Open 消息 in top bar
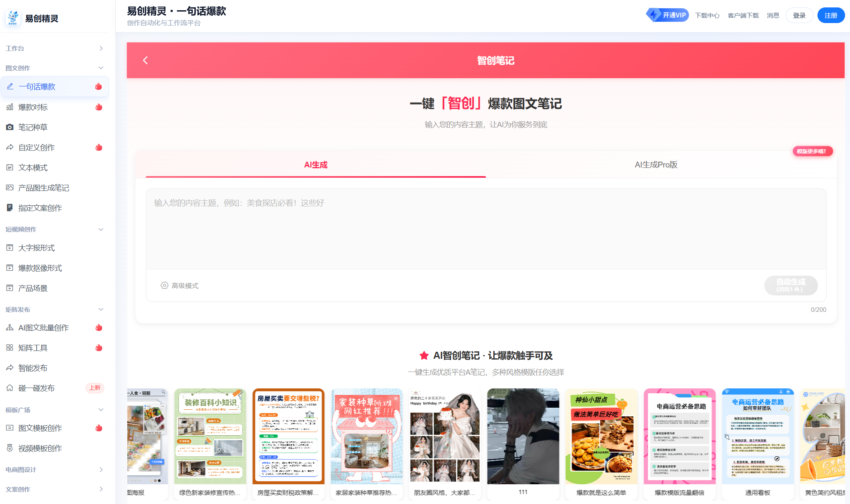 click(x=773, y=15)
